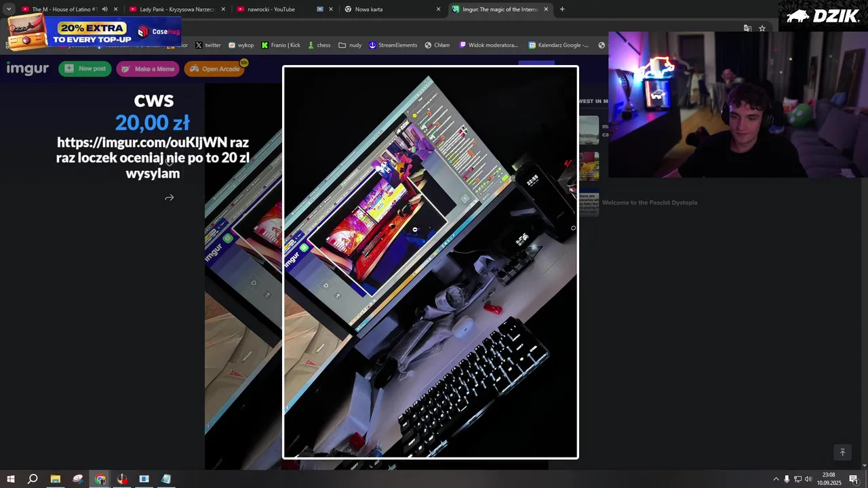The image size is (868, 488).
Task: Close the nawrocki - YouTube tab
Action: pyautogui.click(x=331, y=9)
